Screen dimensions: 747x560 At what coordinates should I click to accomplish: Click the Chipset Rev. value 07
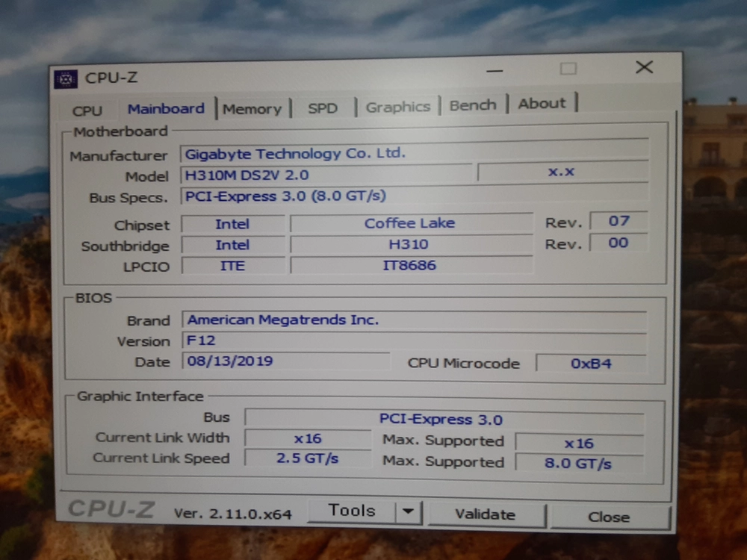(x=619, y=221)
